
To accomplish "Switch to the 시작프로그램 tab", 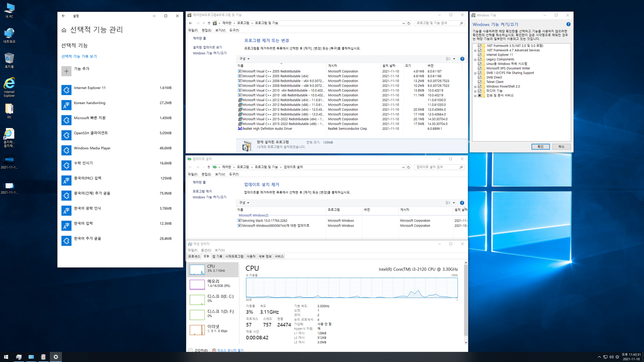I will [234, 256].
